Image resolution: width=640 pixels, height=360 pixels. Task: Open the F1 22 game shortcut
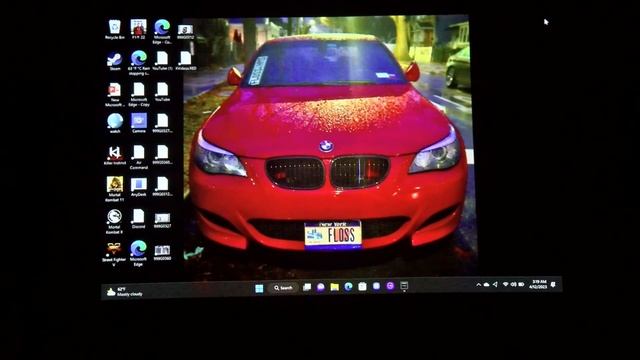pyautogui.click(x=138, y=29)
